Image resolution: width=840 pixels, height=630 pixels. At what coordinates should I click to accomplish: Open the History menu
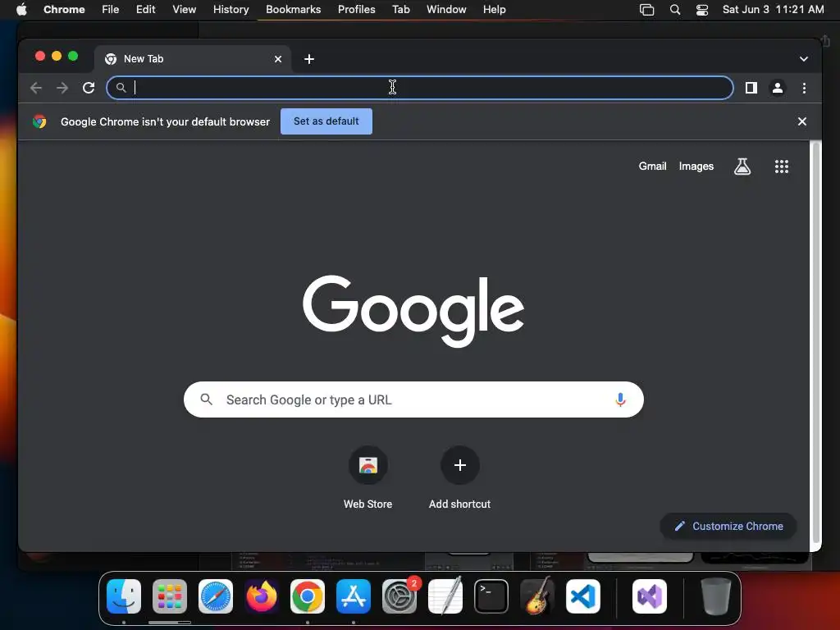pyautogui.click(x=231, y=10)
